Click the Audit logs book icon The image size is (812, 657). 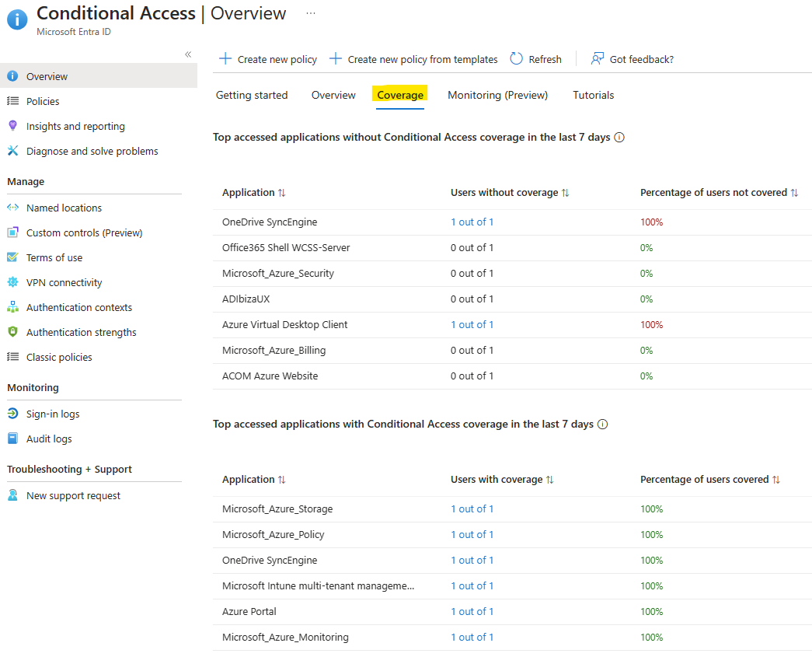coord(13,439)
